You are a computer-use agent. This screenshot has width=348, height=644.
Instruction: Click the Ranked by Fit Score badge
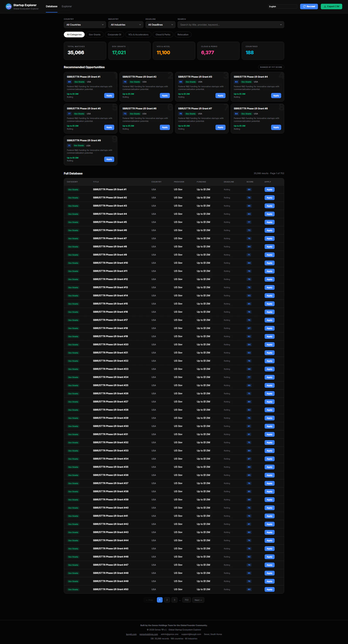point(271,67)
